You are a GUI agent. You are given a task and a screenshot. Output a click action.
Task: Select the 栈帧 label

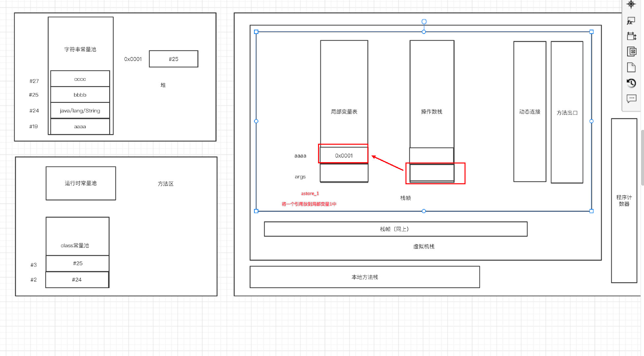pos(405,198)
